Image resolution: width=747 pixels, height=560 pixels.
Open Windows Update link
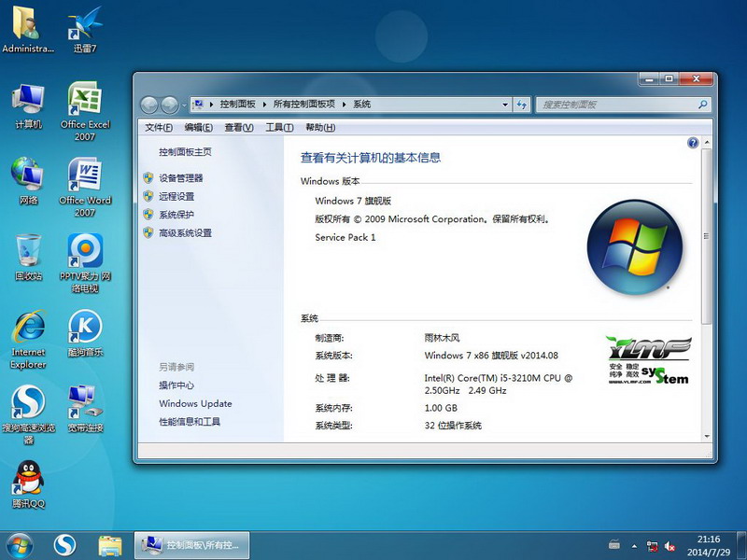click(x=195, y=403)
